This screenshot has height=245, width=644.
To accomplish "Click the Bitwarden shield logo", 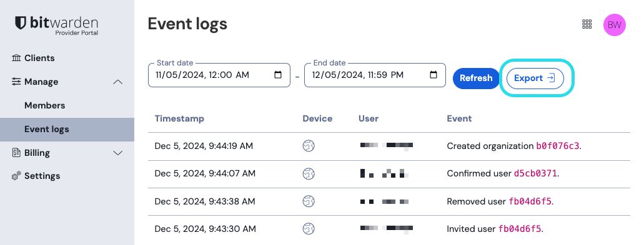I will [21, 22].
